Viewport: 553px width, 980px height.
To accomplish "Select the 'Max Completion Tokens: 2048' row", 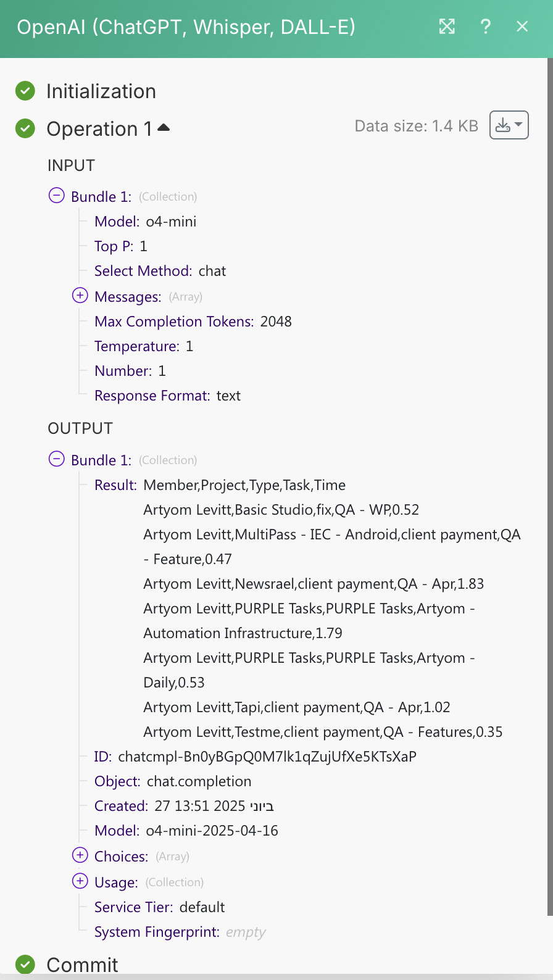I will 193,322.
